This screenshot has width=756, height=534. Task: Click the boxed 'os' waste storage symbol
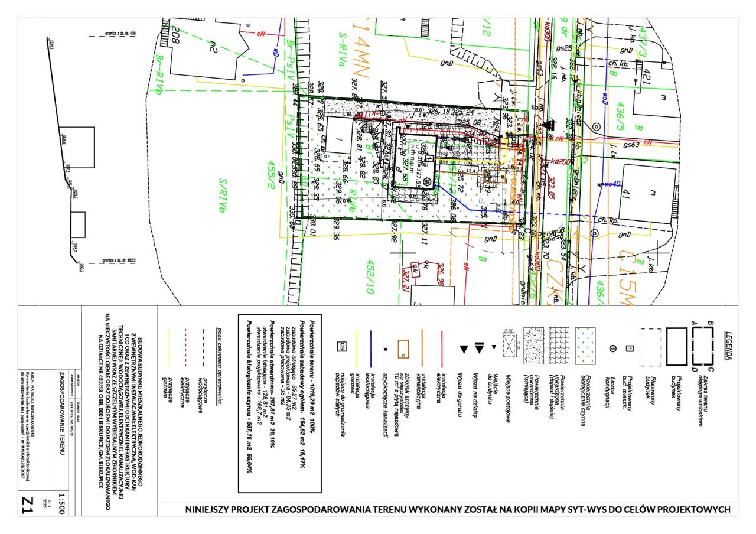point(341,347)
